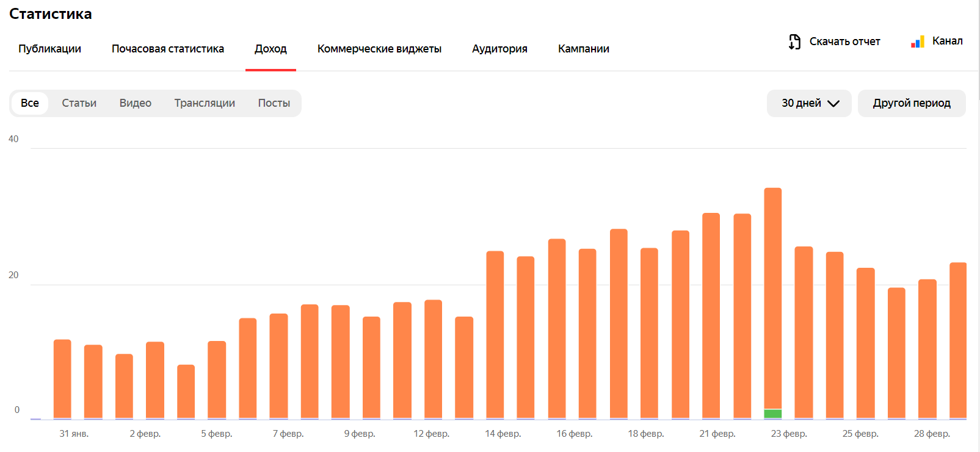Click the 25 февр. axis label

[860, 434]
